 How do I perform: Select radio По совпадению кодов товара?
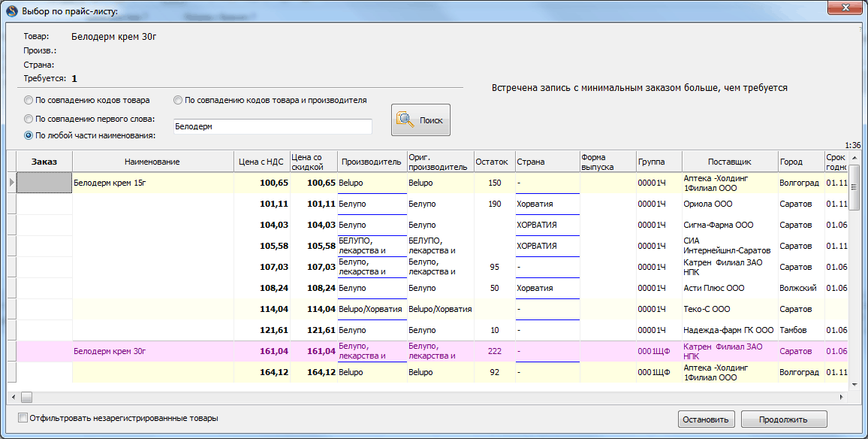click(87, 100)
